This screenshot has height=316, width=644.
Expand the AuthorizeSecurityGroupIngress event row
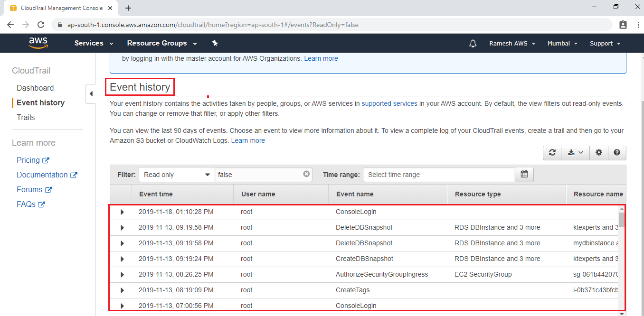coord(122,275)
